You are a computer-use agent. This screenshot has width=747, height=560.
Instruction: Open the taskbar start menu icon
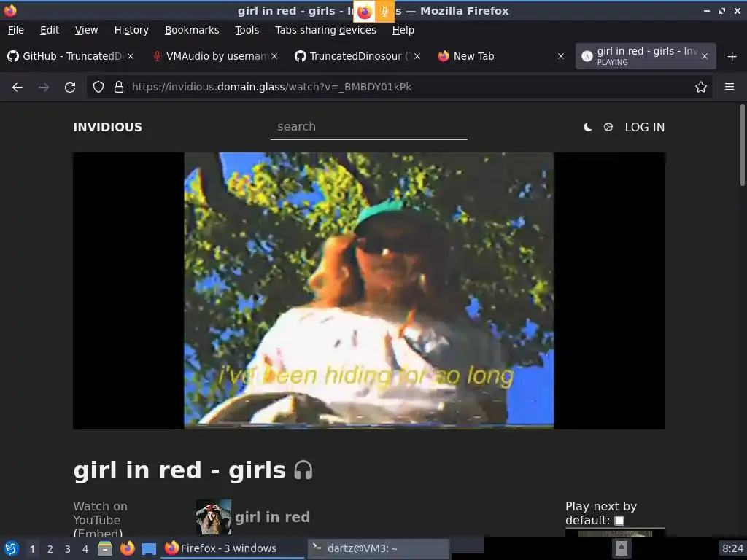pyautogui.click(x=12, y=548)
